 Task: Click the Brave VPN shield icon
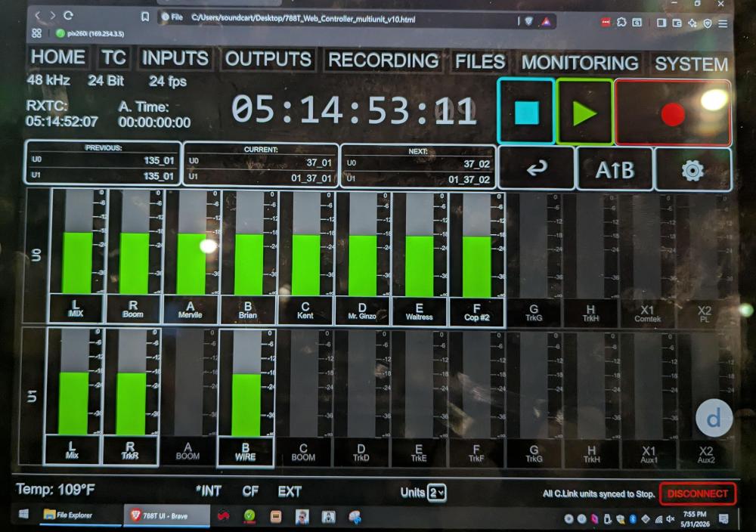(708, 23)
